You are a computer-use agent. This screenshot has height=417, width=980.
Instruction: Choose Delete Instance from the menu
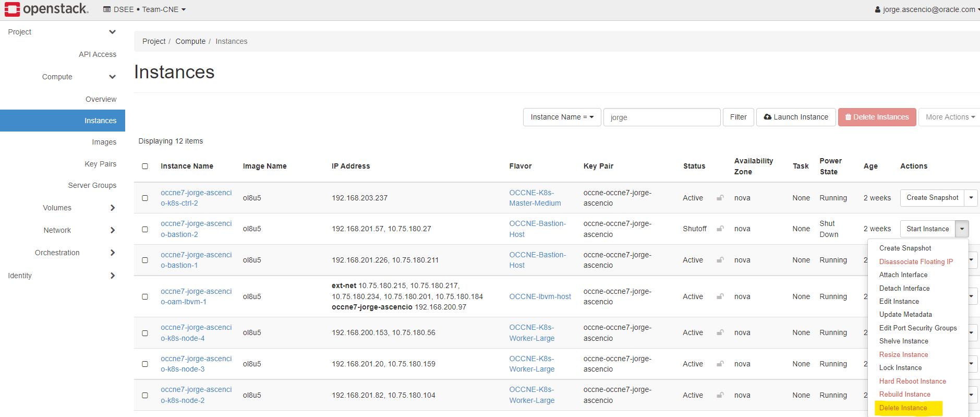903,408
